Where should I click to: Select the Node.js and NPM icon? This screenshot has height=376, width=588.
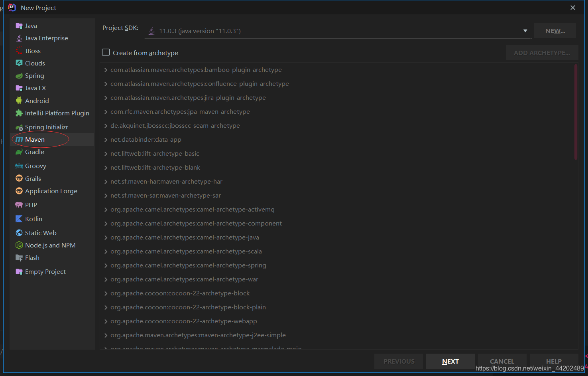click(19, 245)
